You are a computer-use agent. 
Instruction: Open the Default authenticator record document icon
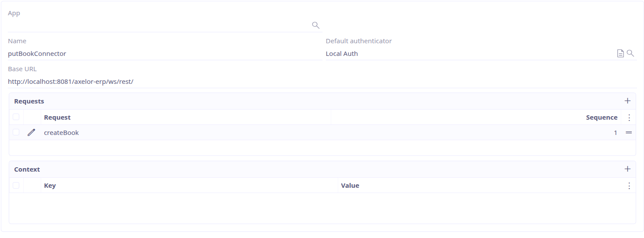pyautogui.click(x=620, y=53)
